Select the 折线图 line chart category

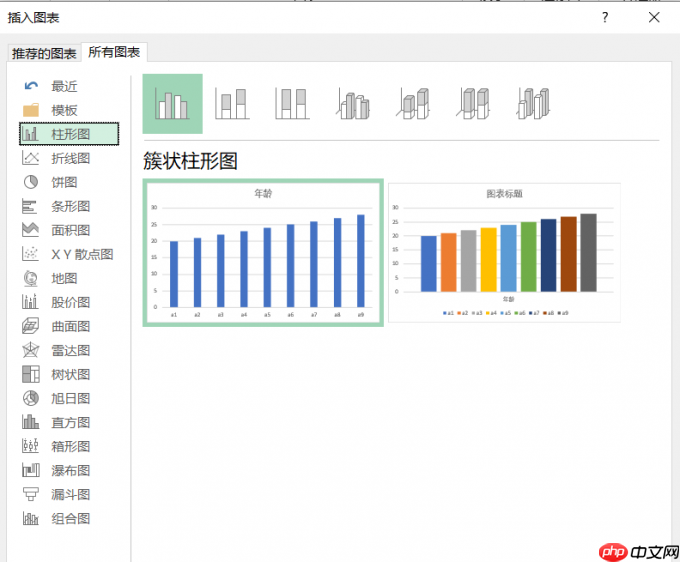[x=69, y=158]
